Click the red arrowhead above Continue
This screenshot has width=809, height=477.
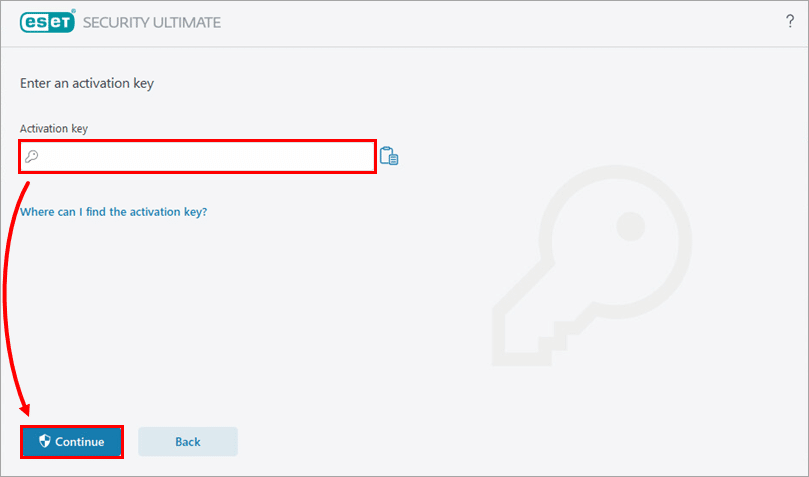point(27,410)
